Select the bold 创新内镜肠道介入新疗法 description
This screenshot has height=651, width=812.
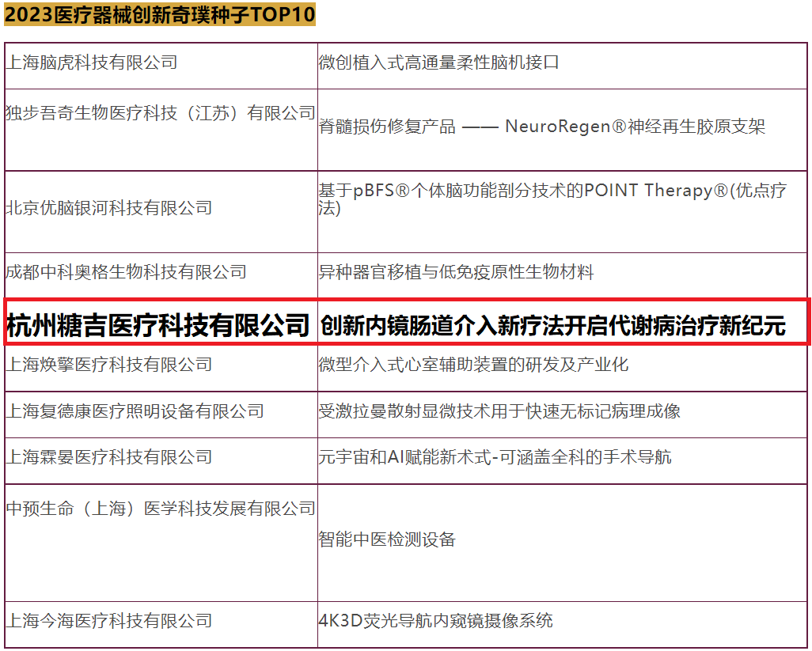pos(552,326)
